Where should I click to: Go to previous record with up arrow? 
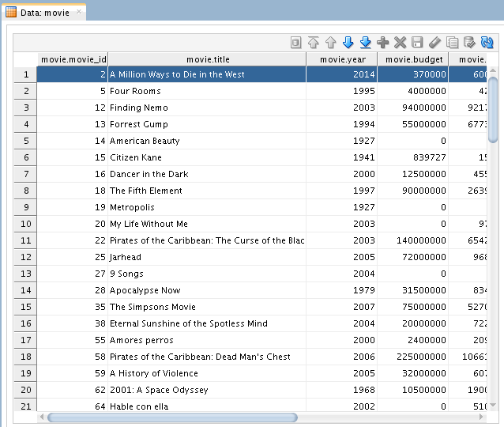coord(331,42)
